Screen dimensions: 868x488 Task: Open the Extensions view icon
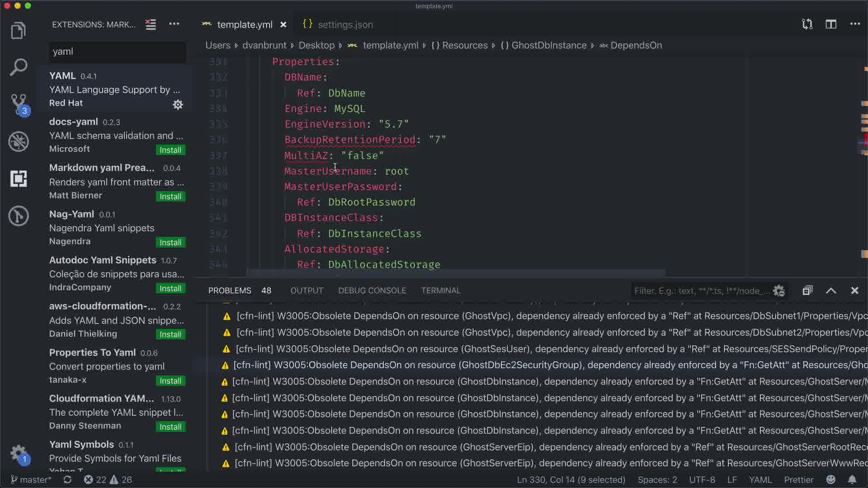[19, 178]
